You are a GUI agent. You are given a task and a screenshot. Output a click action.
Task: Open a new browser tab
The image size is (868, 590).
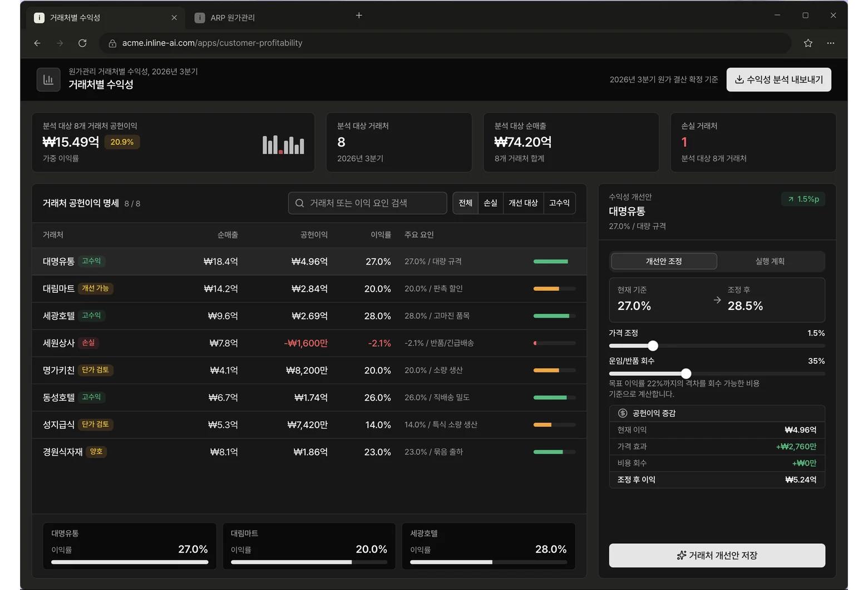359,16
